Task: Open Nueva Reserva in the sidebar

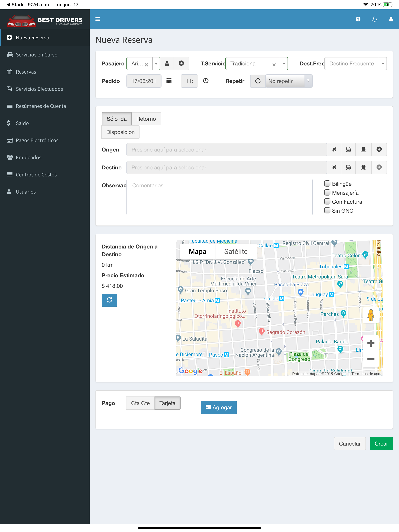Action: coord(45,38)
